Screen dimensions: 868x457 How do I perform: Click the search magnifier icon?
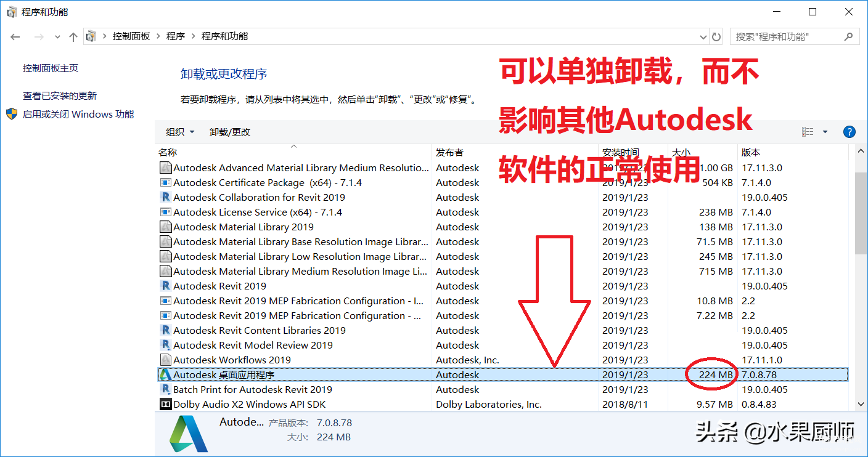click(850, 36)
